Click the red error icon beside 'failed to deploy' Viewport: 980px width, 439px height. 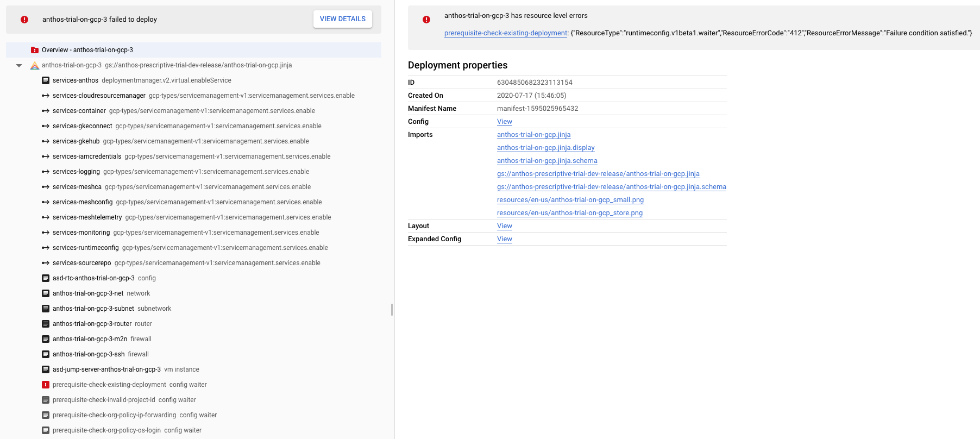pos(24,20)
